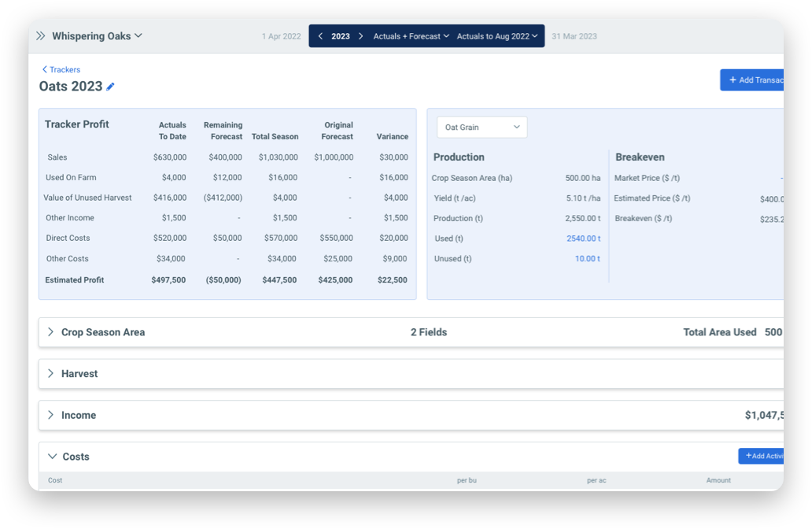The width and height of the screenshot is (812, 529).
Task: Click the back chevron beside Trackers
Action: pos(44,69)
